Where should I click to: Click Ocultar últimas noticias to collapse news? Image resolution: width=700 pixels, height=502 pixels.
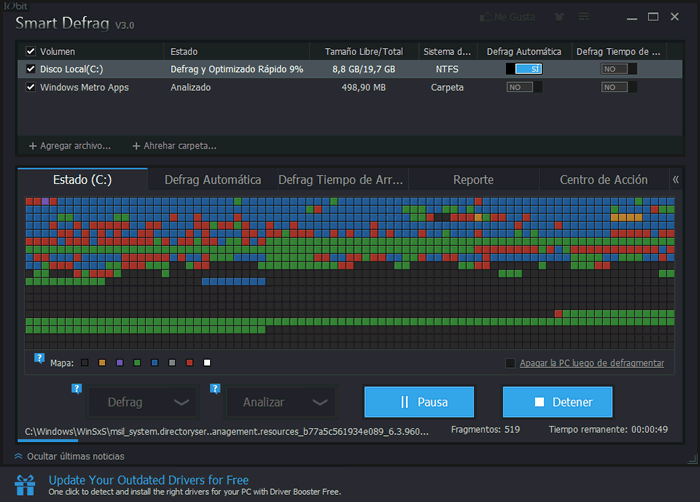[75, 456]
